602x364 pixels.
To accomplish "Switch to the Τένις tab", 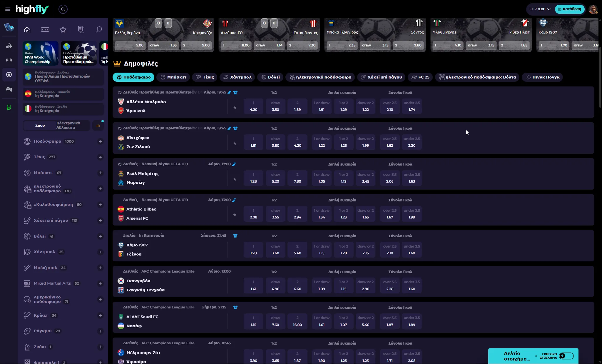I will (x=205, y=77).
